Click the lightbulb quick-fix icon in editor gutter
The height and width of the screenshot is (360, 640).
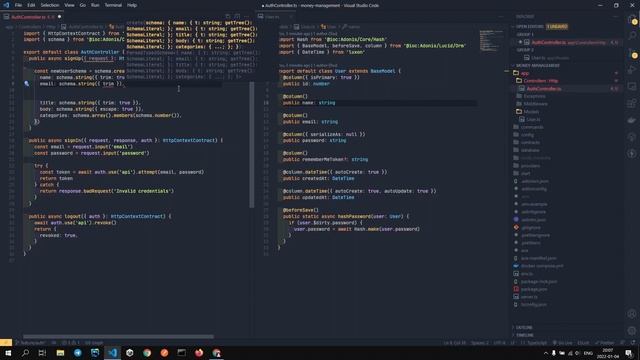click(x=27, y=84)
